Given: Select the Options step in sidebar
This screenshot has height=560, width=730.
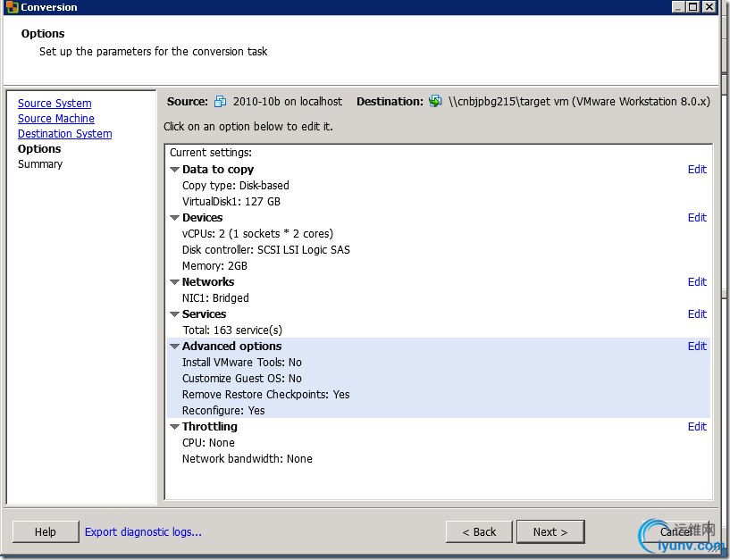Looking at the screenshot, I should pyautogui.click(x=39, y=149).
